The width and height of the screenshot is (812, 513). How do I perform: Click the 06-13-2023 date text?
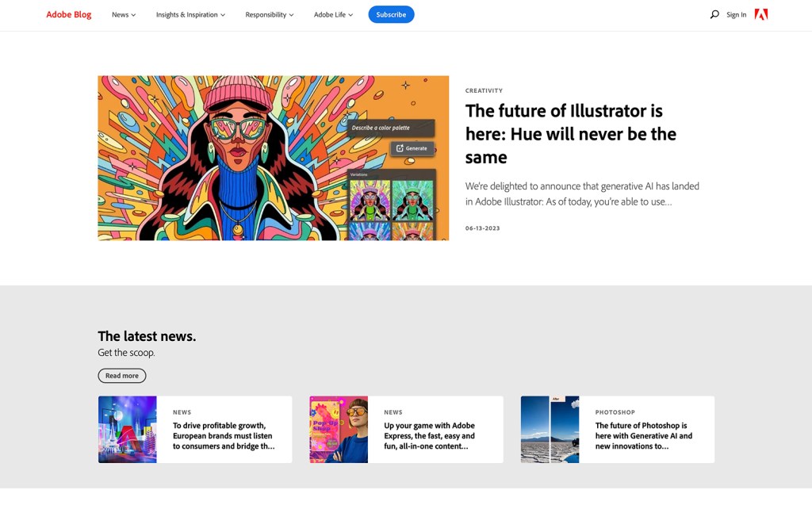[482, 228]
